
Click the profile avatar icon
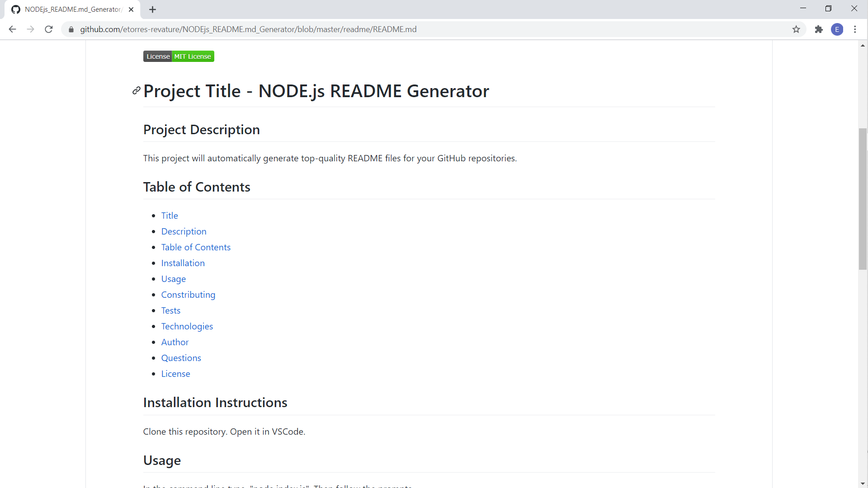click(838, 29)
